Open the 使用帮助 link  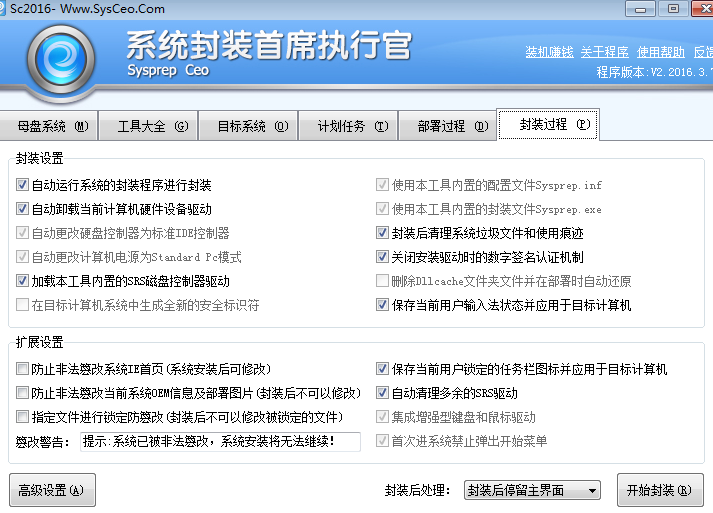661,52
